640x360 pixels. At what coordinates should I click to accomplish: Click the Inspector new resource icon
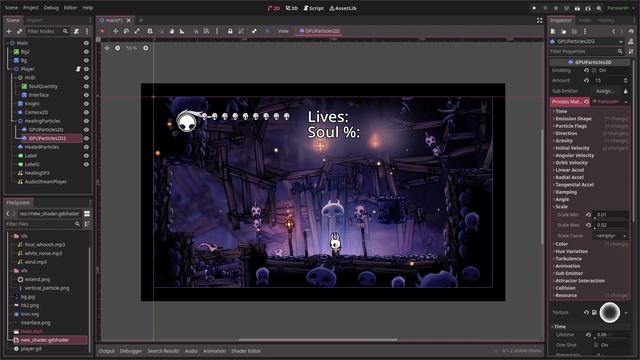pos(553,31)
